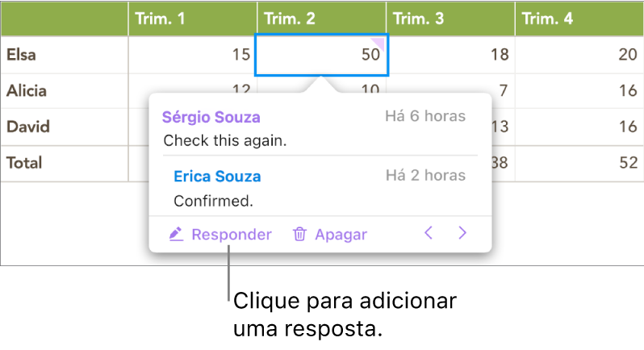644x350 pixels.
Task: Go to next comment with right chevron
Action: pyautogui.click(x=462, y=234)
